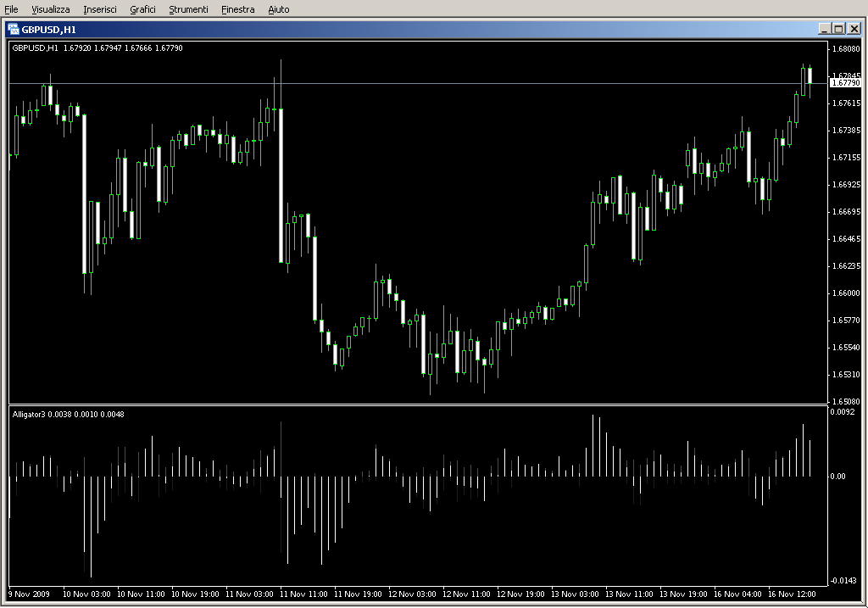
Task: Click the 13 Nov 11:00 time label
Action: (629, 594)
